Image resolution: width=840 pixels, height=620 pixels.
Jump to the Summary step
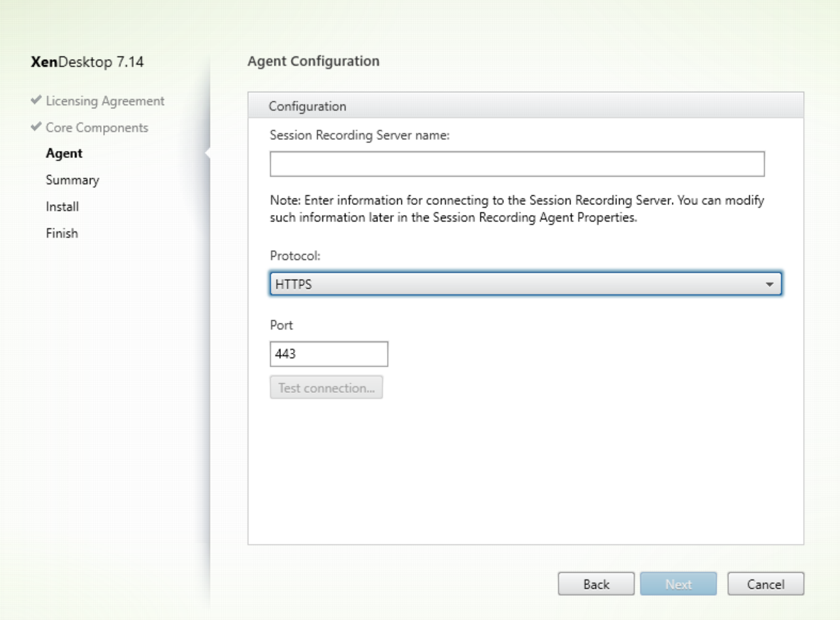(72, 180)
